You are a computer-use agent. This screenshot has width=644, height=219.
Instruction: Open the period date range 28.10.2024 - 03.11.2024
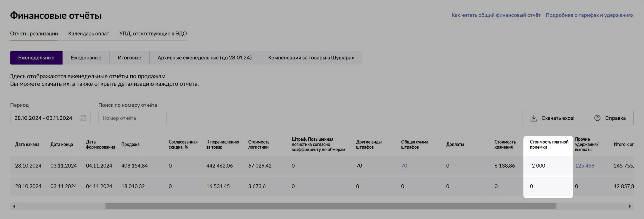click(x=50, y=118)
